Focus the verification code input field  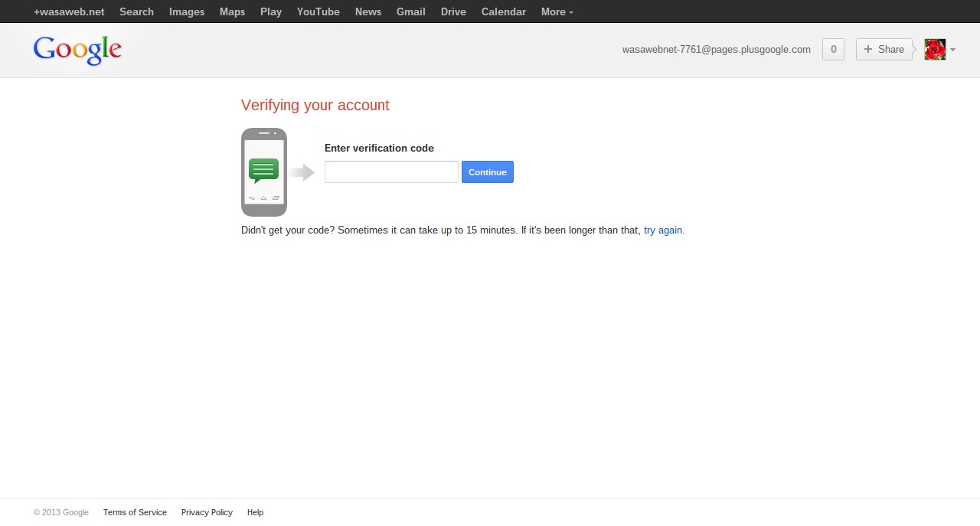click(391, 172)
